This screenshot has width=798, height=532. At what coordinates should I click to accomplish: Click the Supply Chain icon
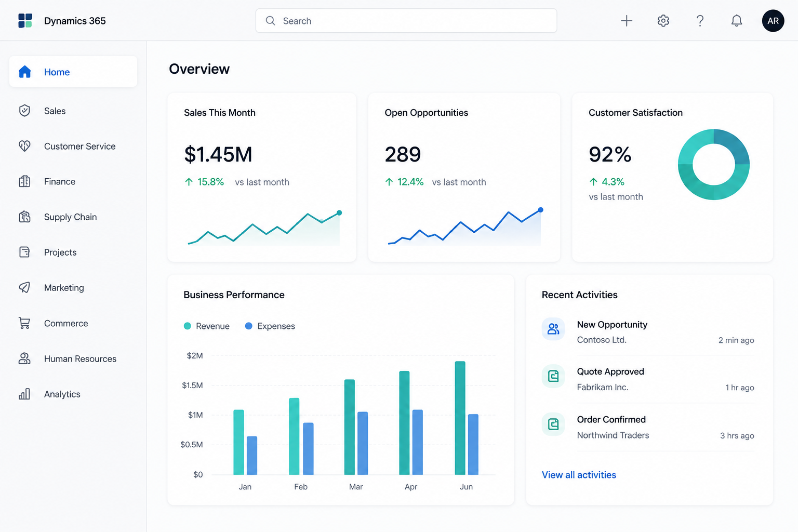coord(24,217)
